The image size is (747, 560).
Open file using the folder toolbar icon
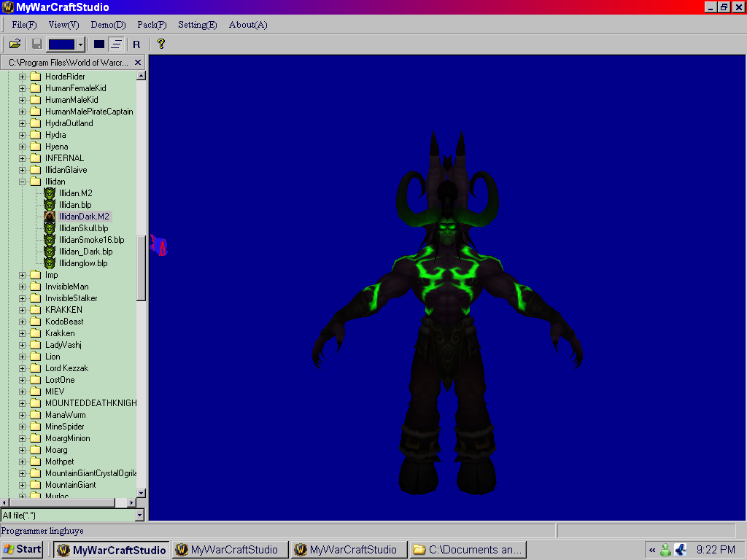point(15,44)
